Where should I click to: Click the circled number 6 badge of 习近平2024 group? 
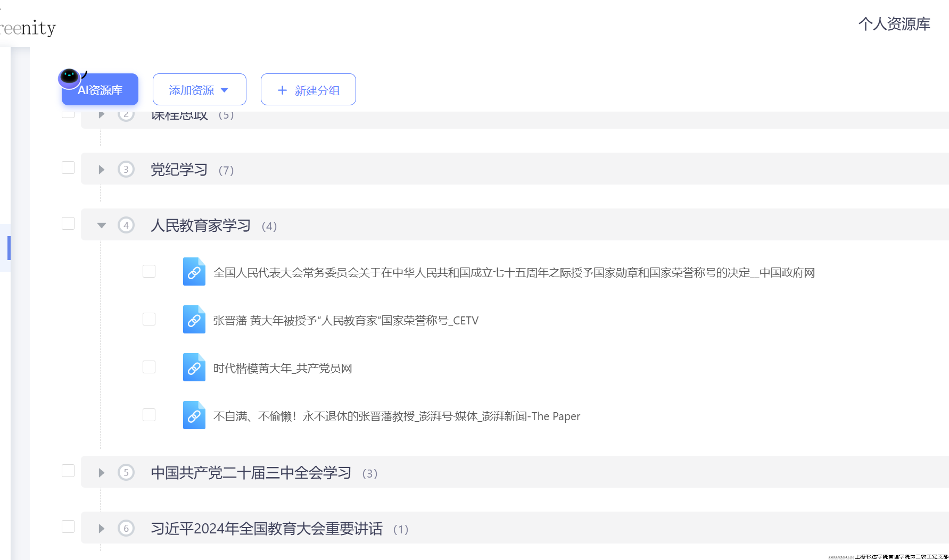pyautogui.click(x=126, y=528)
